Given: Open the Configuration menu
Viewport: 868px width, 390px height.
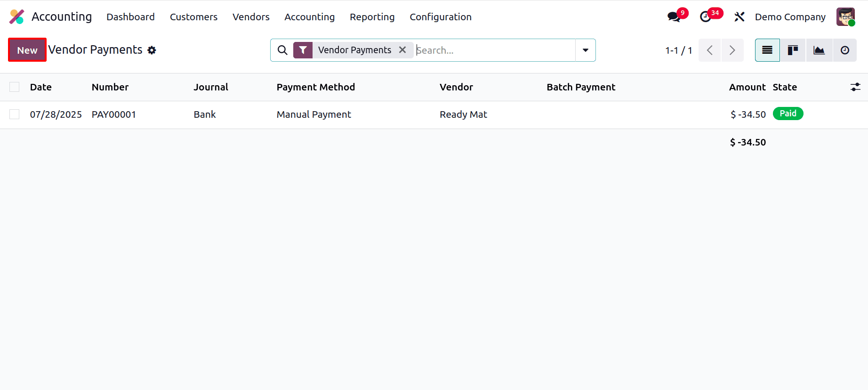Looking at the screenshot, I should [441, 17].
